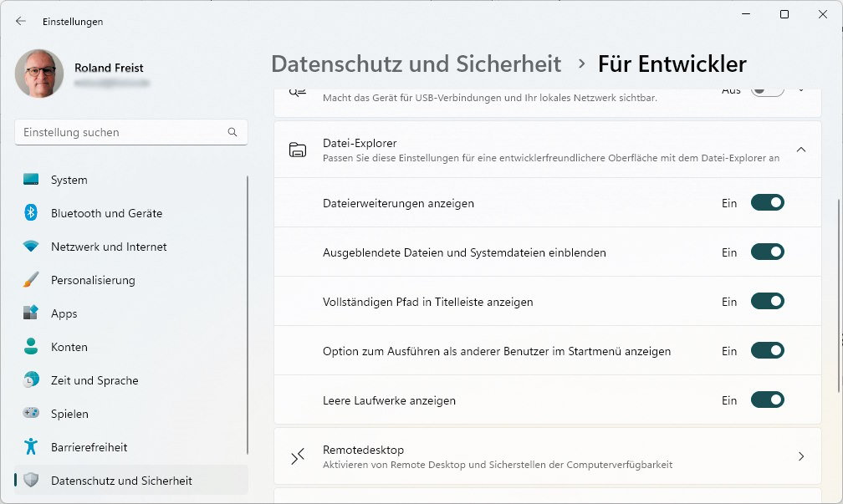Collapse the Datei-Explorer settings group
The width and height of the screenshot is (843, 504).
(x=801, y=149)
